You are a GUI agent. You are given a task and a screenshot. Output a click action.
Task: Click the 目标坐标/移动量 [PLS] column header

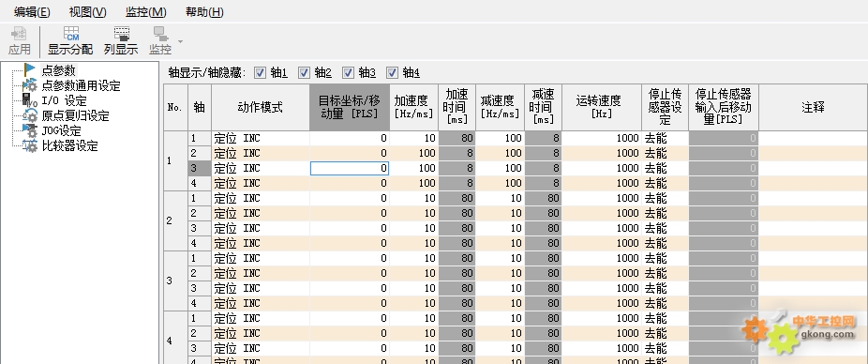(350, 108)
